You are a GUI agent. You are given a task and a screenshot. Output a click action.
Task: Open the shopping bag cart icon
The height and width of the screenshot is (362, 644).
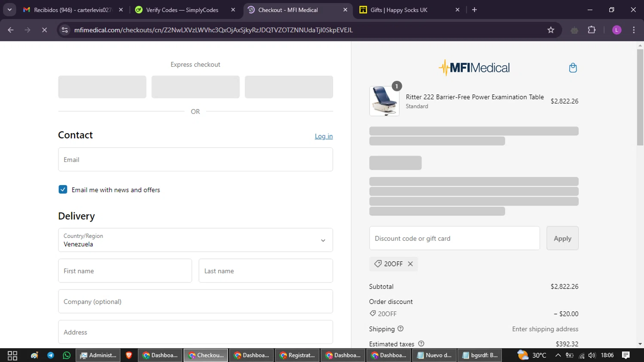coord(573,68)
